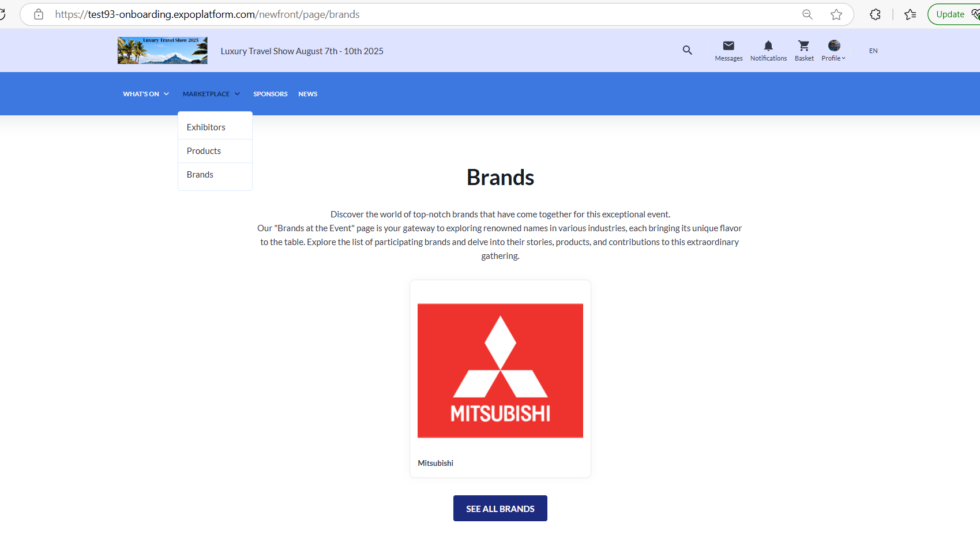Open the shopping Basket icon
The height and width of the screenshot is (542, 980).
pyautogui.click(x=804, y=46)
